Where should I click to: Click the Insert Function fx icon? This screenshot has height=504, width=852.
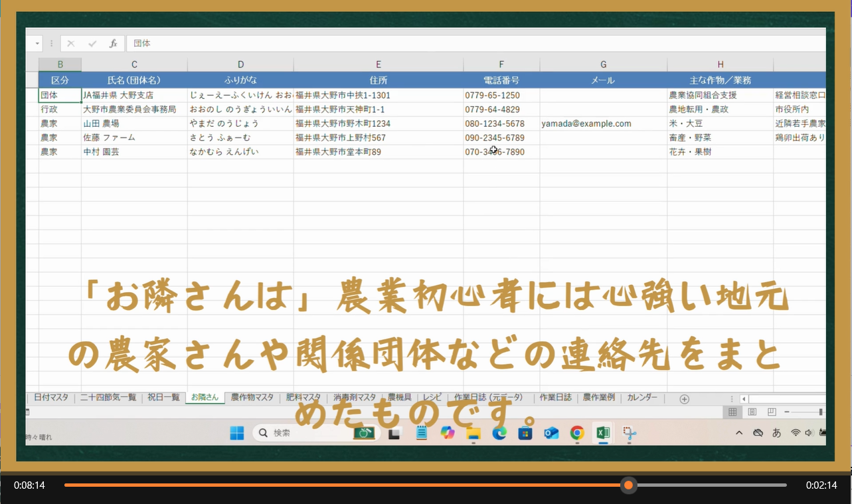click(114, 44)
